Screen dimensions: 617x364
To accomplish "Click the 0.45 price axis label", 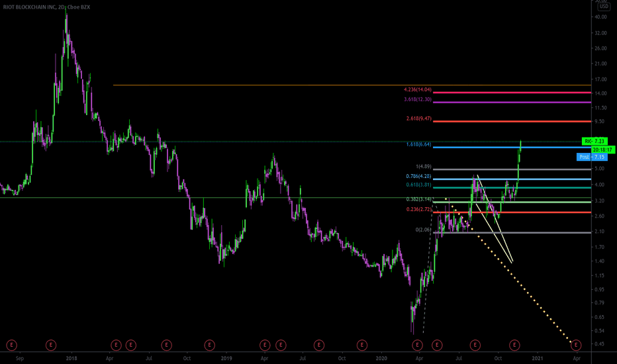I will (599, 344).
